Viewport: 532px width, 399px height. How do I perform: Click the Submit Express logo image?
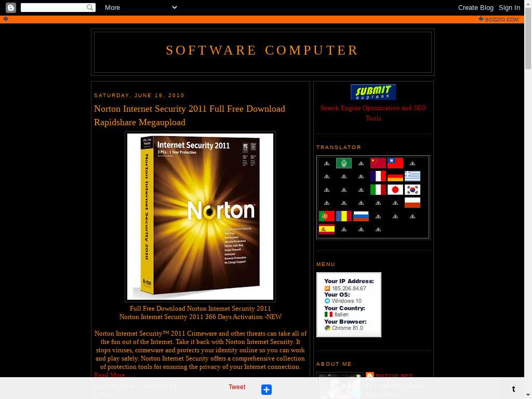(373, 92)
